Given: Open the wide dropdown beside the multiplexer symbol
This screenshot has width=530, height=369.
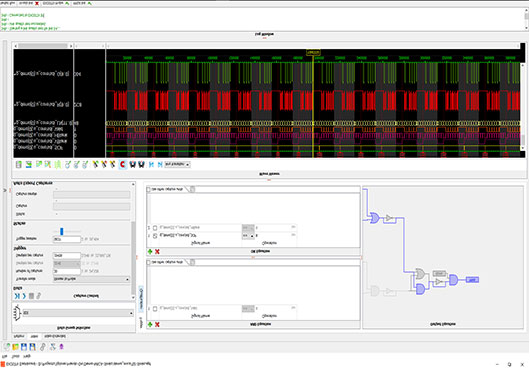Looking at the screenshot, I should point(78,313).
